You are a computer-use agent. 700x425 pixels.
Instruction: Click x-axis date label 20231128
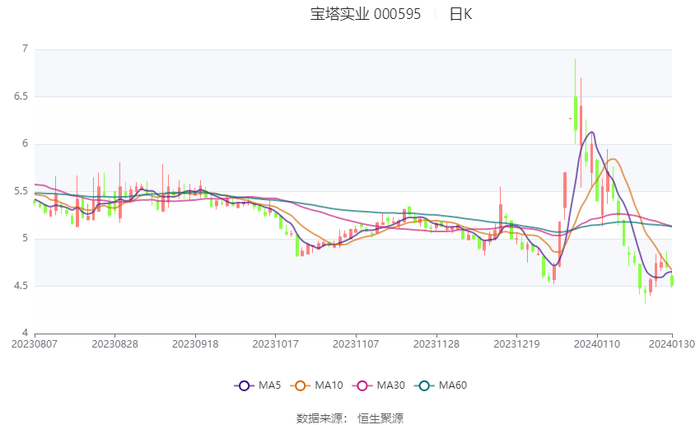[x=436, y=344]
